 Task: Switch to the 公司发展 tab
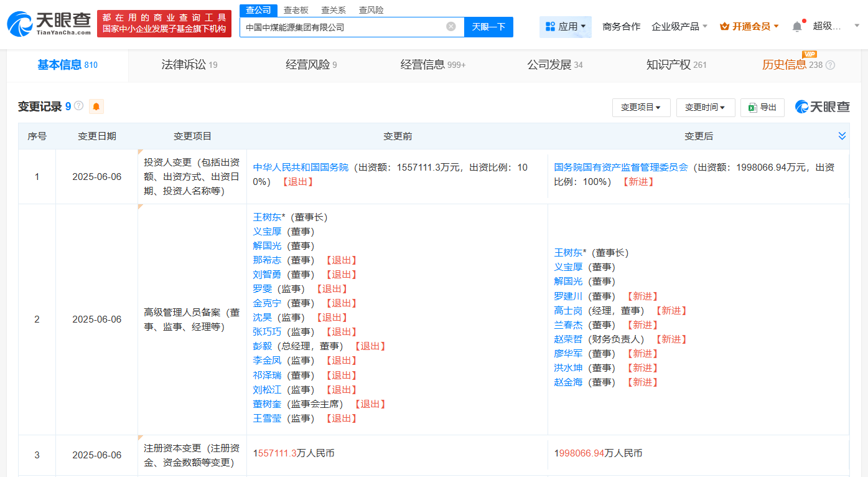tap(555, 65)
